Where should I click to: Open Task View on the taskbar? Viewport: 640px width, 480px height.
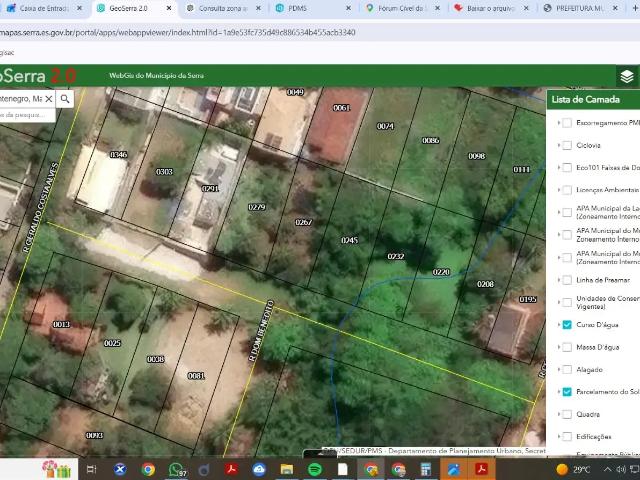coord(91,469)
